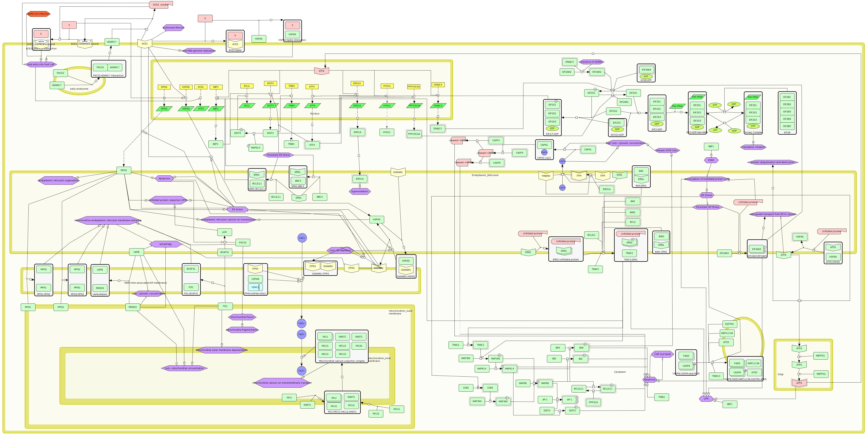The image size is (868, 435).
Task: Select the purple UPR phenotype near XBP1
Action: (706, 399)
